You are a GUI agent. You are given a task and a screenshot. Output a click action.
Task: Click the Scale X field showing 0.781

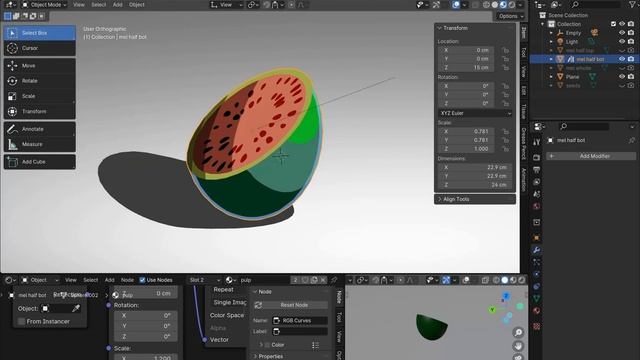[x=466, y=132]
